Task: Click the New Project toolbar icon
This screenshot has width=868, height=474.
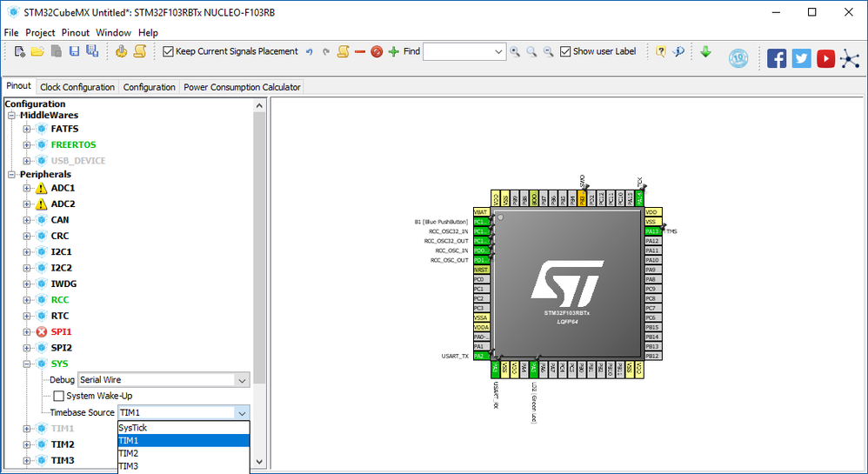Action: click(x=20, y=51)
